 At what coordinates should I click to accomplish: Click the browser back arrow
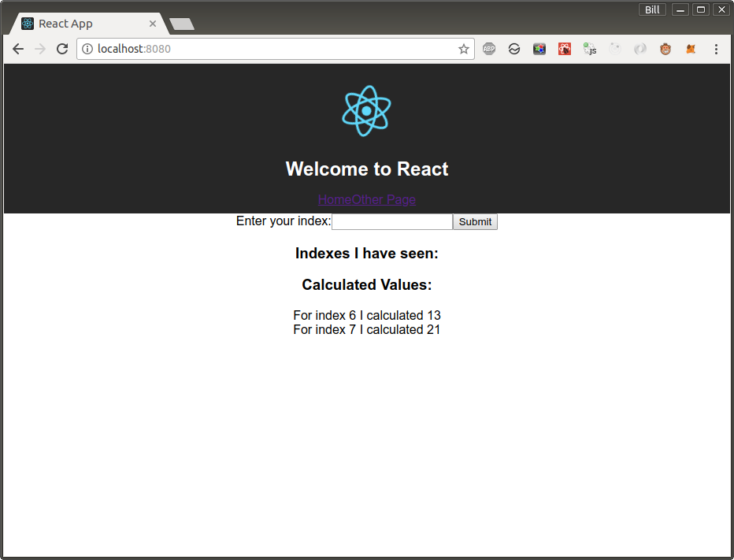(18, 49)
